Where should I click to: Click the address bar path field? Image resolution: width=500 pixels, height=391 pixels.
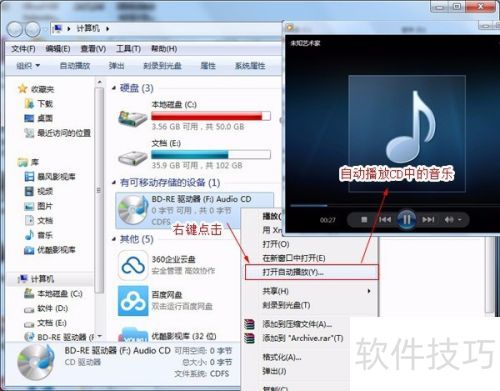[167, 29]
